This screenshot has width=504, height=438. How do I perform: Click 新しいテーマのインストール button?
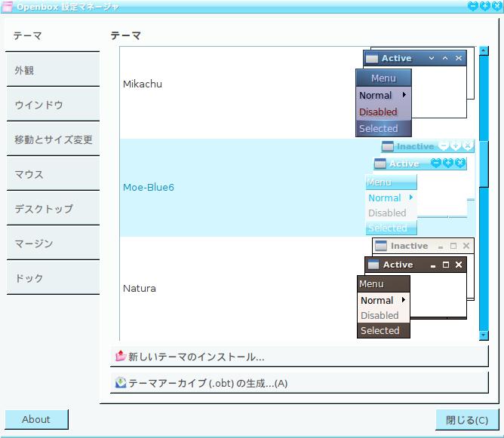click(x=300, y=357)
